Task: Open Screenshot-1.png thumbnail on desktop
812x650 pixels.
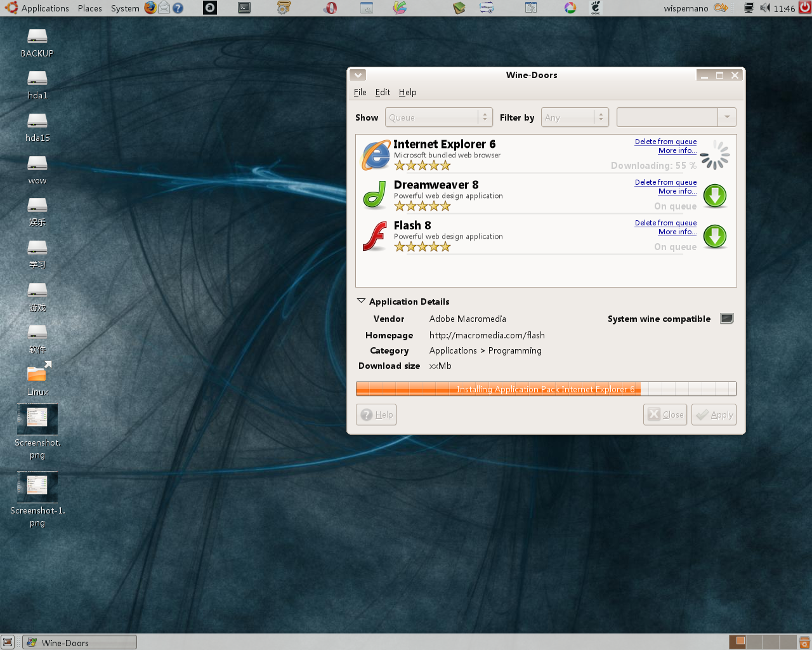Action: click(x=37, y=487)
